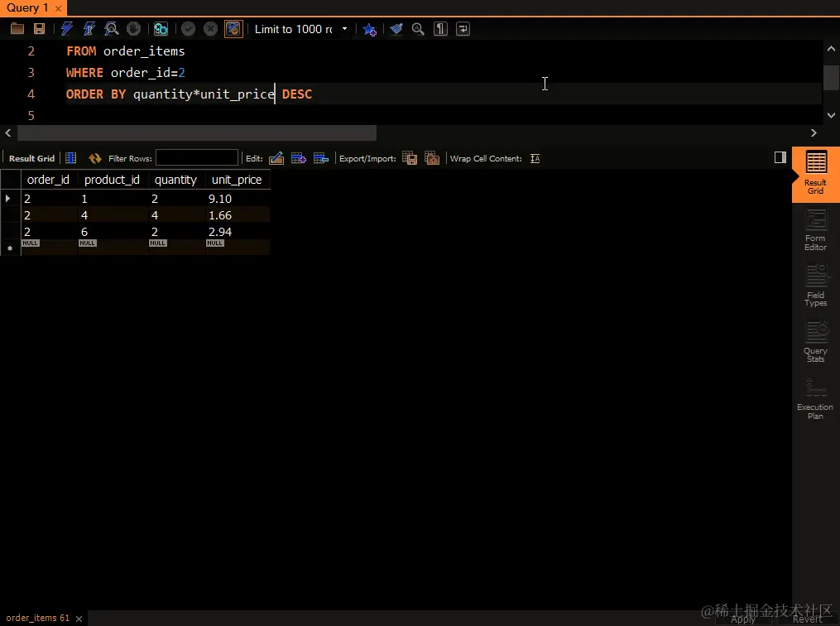Execute query with the lightning bolt icon
The height and width of the screenshot is (626, 840).
coord(67,29)
